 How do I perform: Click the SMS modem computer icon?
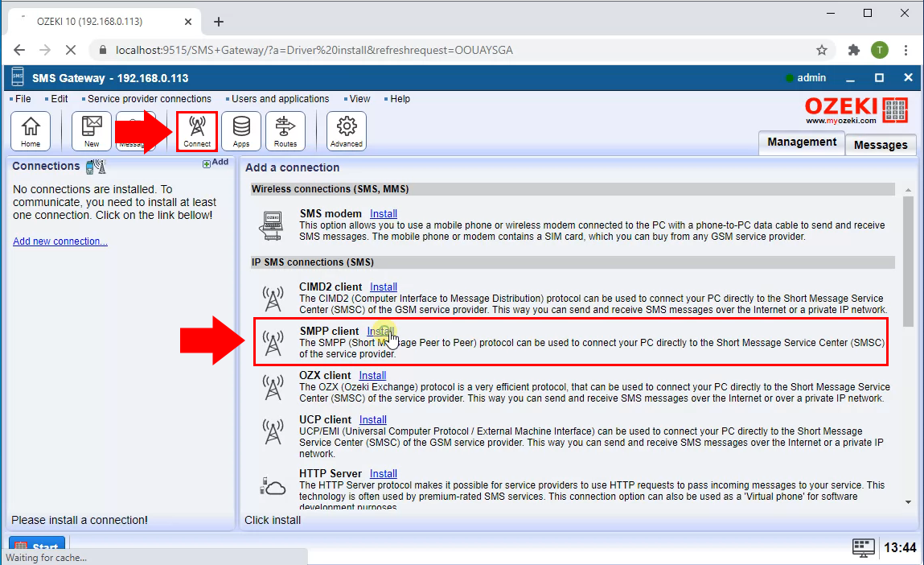click(273, 225)
